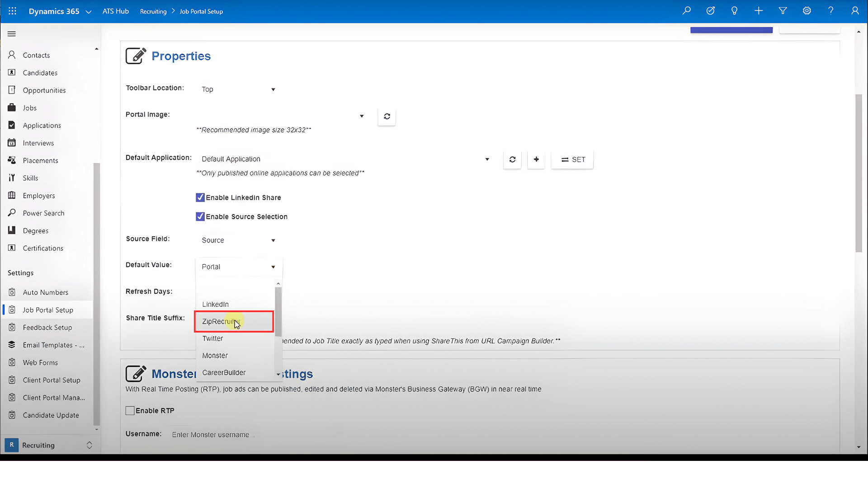
Task: Refresh the Portal Image list
Action: coord(387,117)
